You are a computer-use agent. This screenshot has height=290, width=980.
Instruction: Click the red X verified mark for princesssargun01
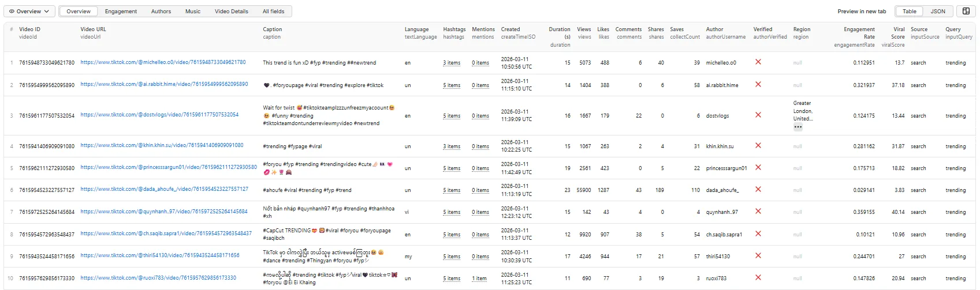point(758,167)
